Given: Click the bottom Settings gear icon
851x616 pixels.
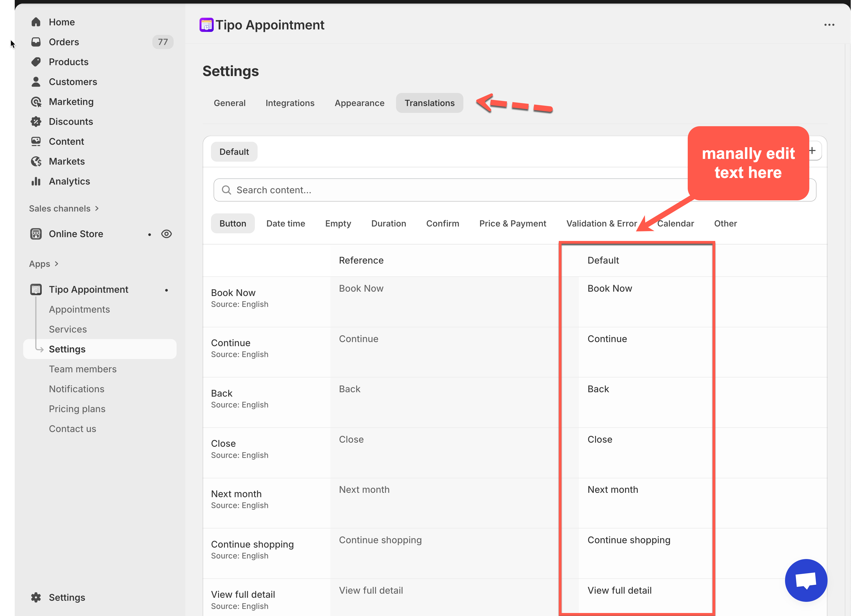Looking at the screenshot, I should [x=36, y=597].
